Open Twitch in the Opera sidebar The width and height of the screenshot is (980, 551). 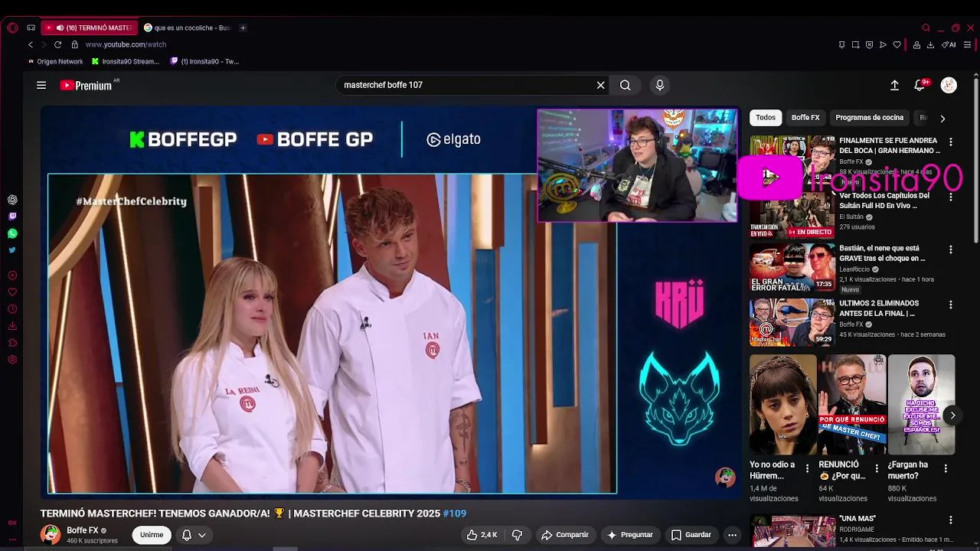point(12,217)
